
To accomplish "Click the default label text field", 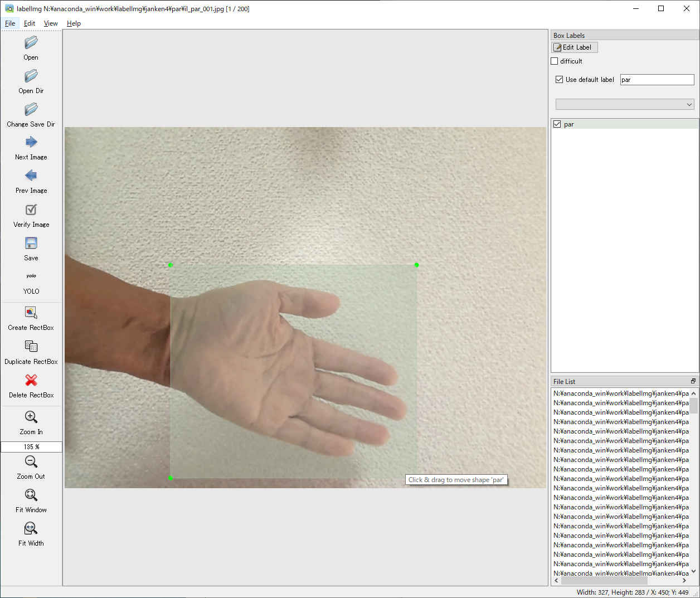I will point(657,80).
